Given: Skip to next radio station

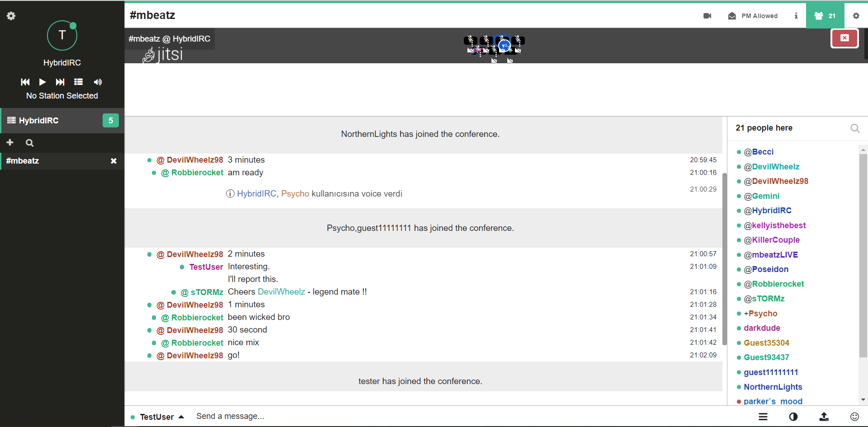Looking at the screenshot, I should (60, 82).
